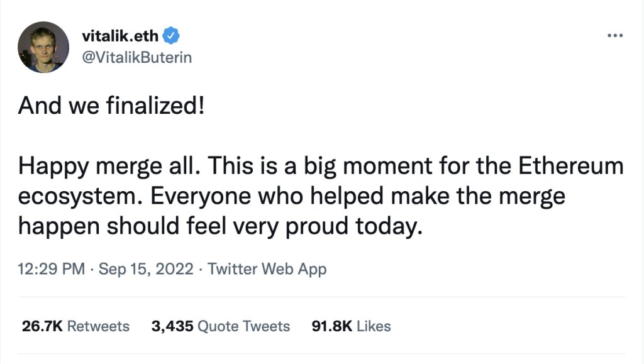This screenshot has height=364, width=644.
Task: Open the 3,435 count of quote tweets
Action: (x=172, y=326)
